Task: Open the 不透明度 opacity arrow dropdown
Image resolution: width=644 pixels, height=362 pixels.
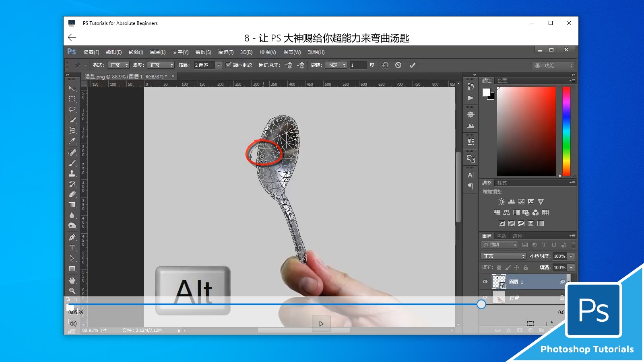Action: pyautogui.click(x=571, y=256)
